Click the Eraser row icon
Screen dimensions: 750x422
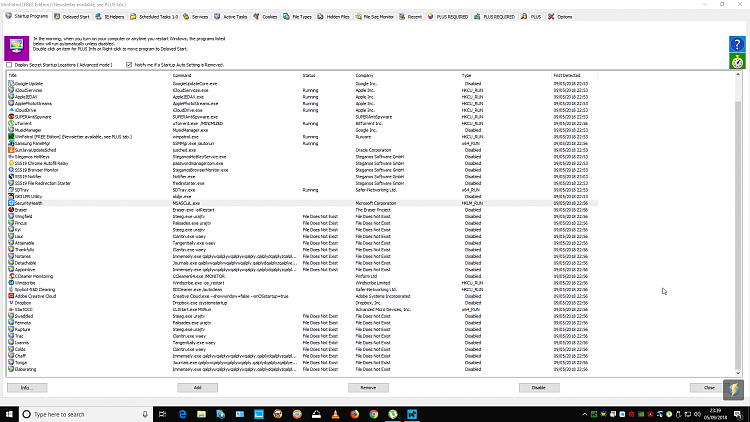click(11, 210)
